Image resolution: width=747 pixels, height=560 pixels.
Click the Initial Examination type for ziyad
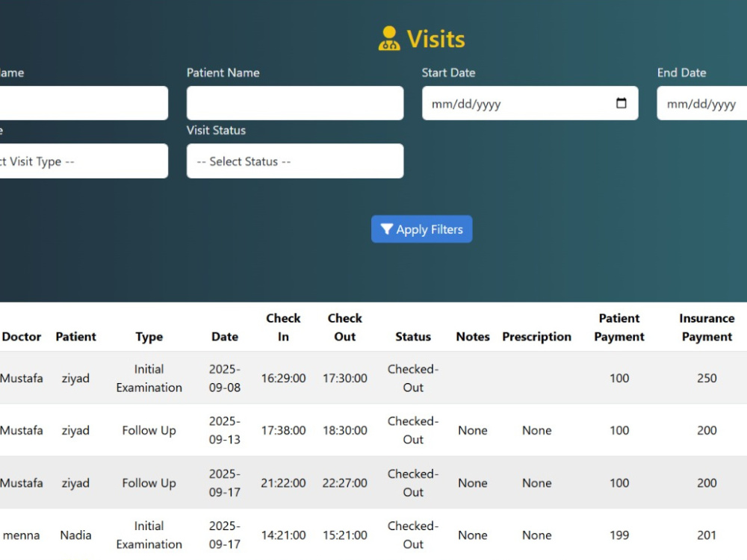(149, 378)
